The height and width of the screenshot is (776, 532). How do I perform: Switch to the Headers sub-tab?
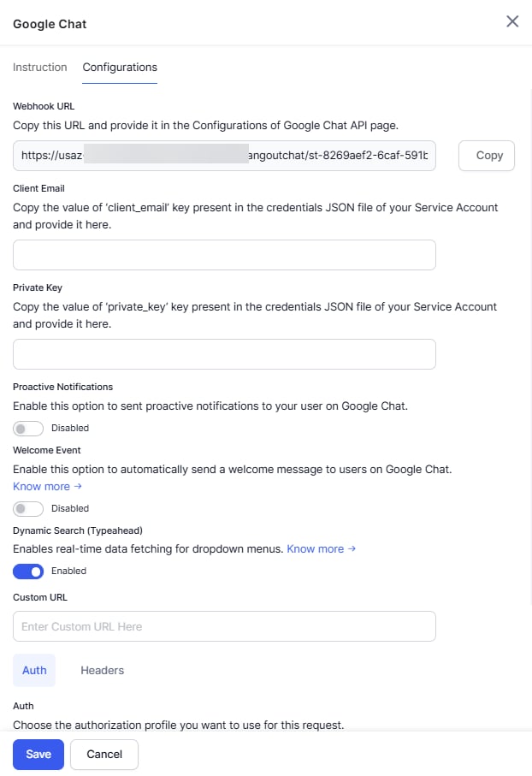(x=103, y=670)
